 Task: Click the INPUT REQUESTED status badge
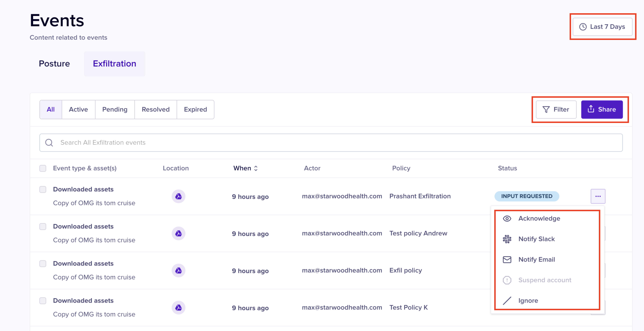pos(526,196)
